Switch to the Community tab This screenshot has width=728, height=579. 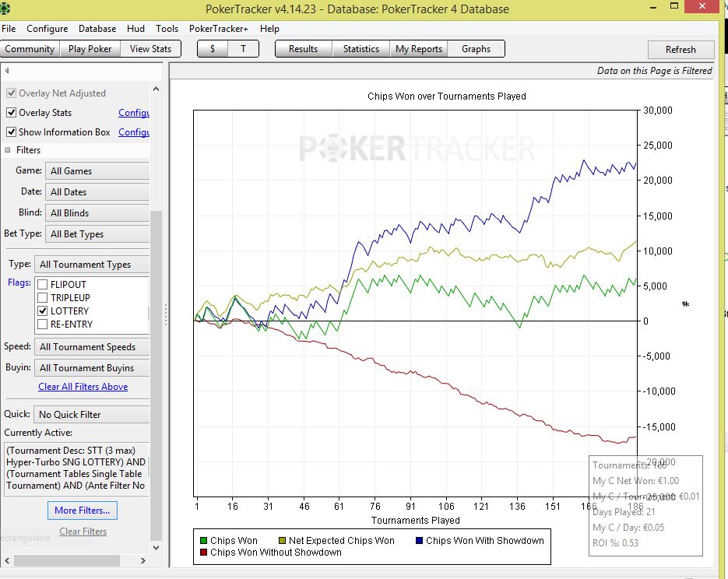[x=30, y=49]
